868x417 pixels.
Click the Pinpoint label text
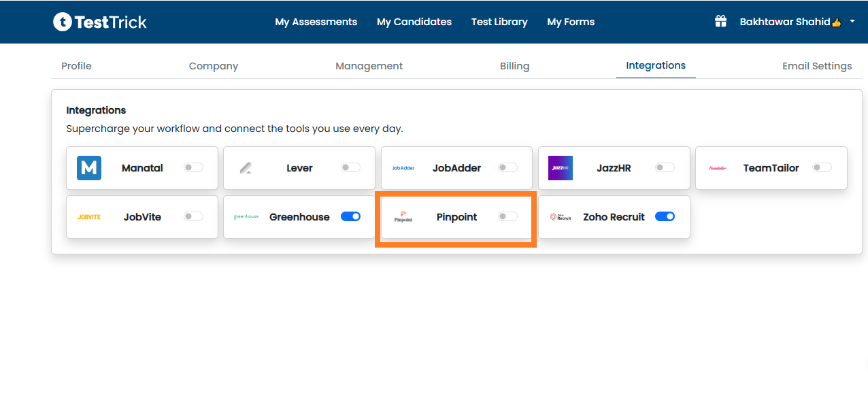456,217
